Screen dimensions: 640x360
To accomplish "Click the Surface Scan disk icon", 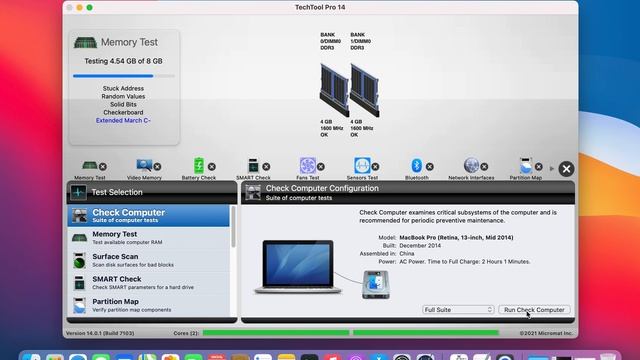I will (79, 260).
